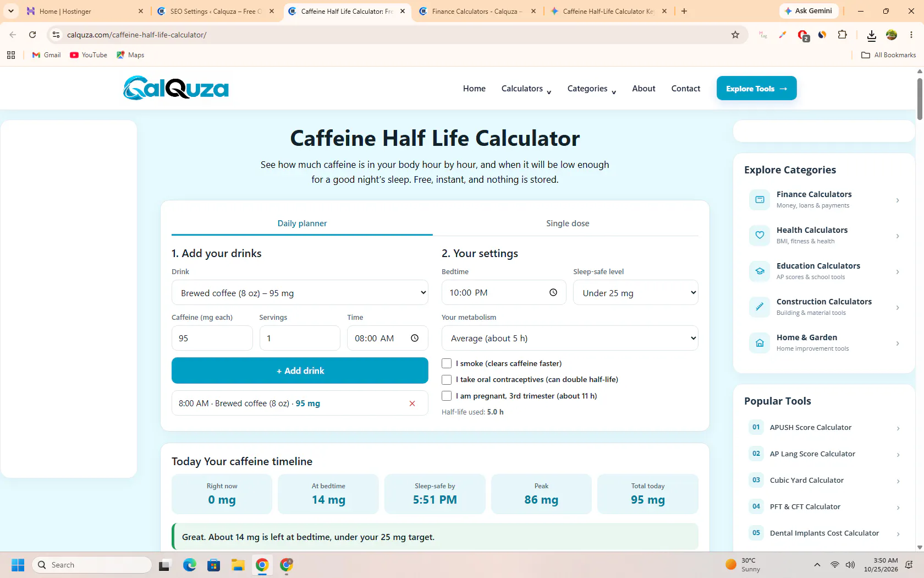This screenshot has width=924, height=578.
Task: Click the Home & Garden house icon
Action: click(x=760, y=343)
